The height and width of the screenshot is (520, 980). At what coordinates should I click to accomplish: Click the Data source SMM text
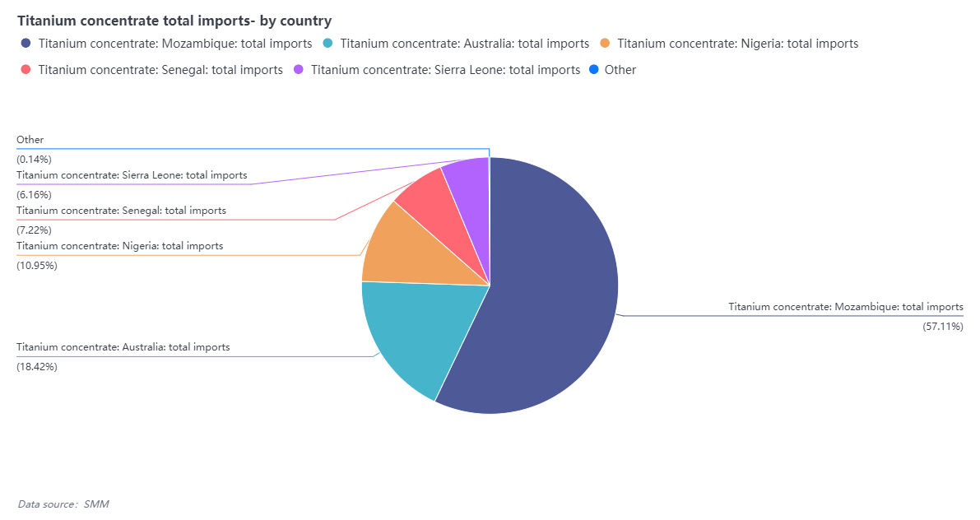point(63,504)
